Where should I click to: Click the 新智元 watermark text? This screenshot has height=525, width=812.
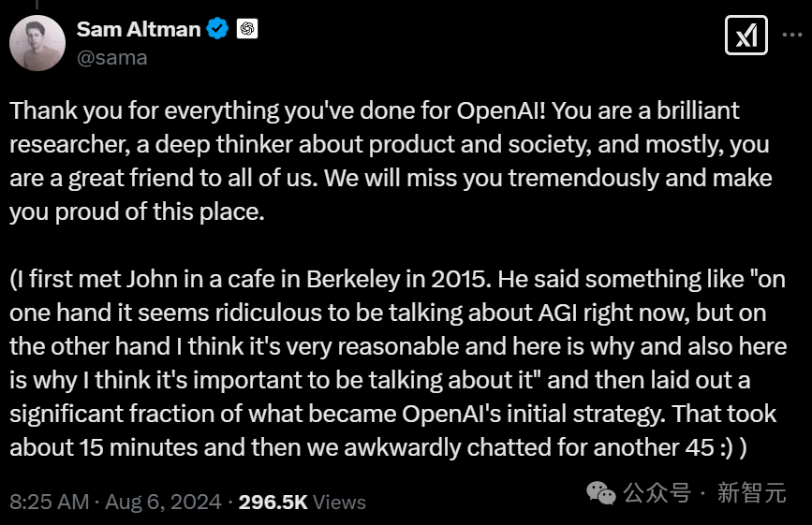(751, 493)
